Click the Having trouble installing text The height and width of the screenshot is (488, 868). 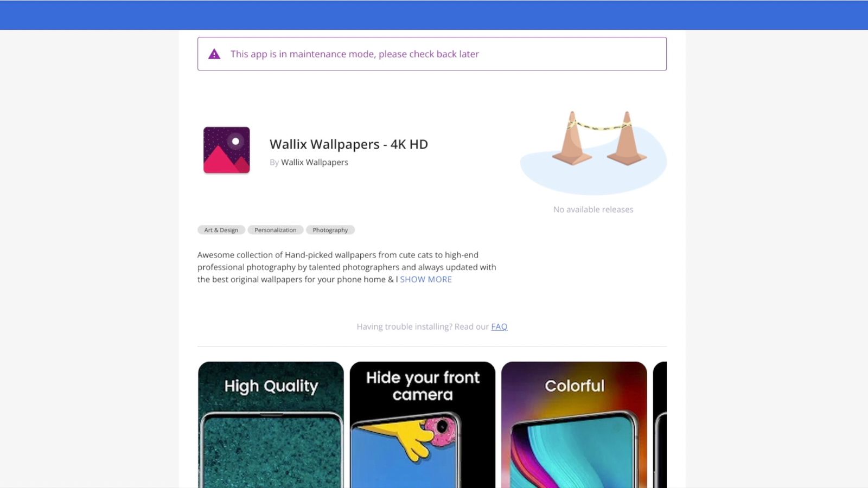423,326
